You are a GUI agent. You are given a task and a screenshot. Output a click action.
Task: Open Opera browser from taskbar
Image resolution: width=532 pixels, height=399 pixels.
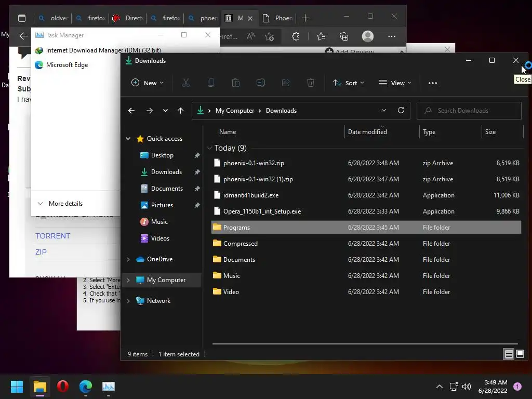point(62,387)
